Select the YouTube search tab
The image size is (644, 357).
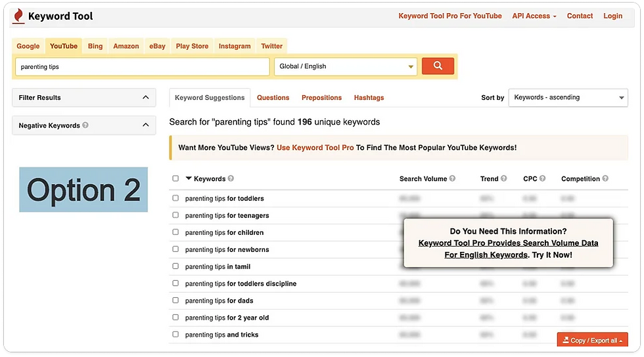(x=64, y=46)
